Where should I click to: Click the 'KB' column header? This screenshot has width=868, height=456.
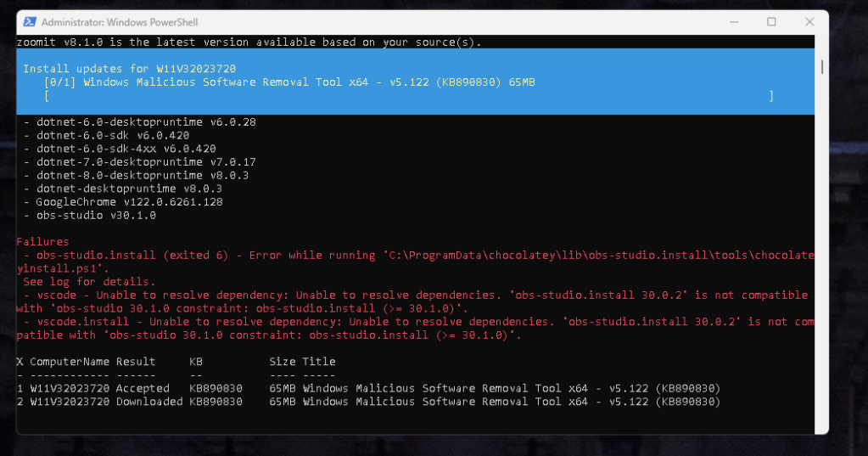(196, 361)
